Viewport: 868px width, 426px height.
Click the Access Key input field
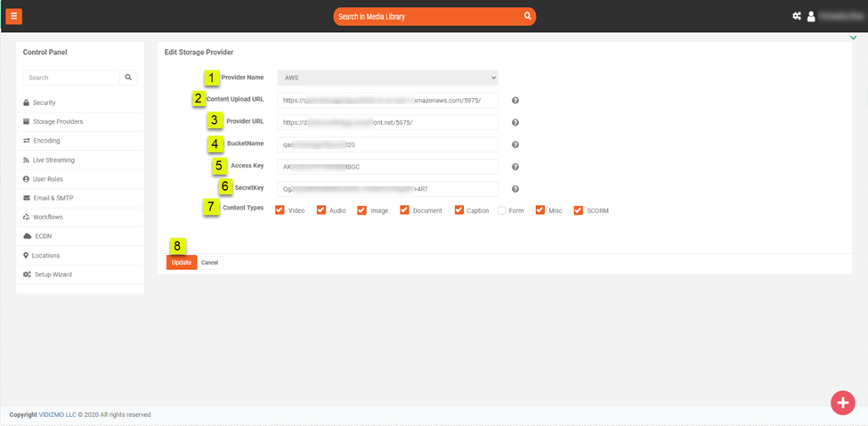coord(387,167)
